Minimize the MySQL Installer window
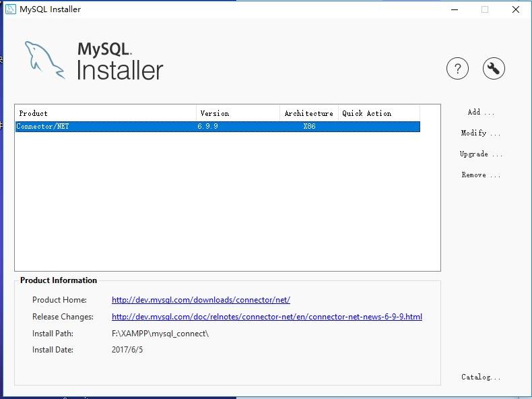532x399 pixels. pyautogui.click(x=455, y=9)
